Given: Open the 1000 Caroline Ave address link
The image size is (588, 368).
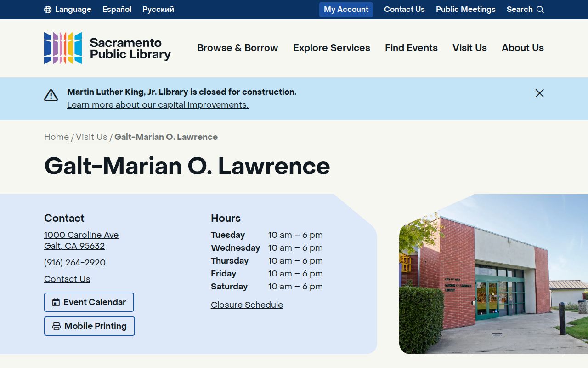Looking at the screenshot, I should 81,241.
